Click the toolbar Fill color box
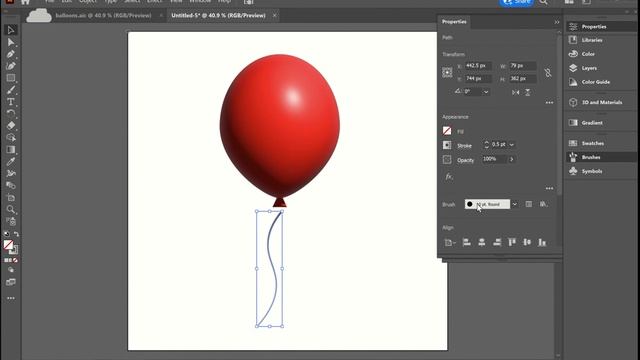Viewport: 640px width, 360px height. coord(8,244)
